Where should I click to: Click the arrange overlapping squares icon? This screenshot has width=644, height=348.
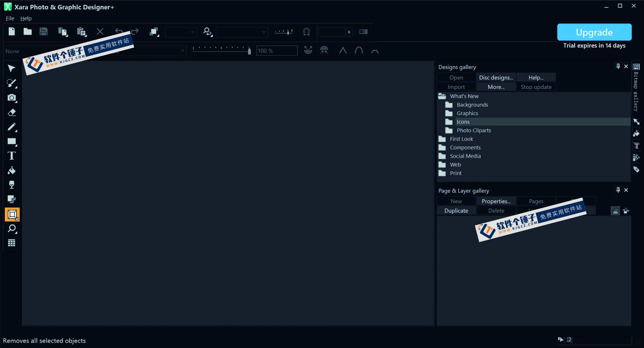(154, 32)
